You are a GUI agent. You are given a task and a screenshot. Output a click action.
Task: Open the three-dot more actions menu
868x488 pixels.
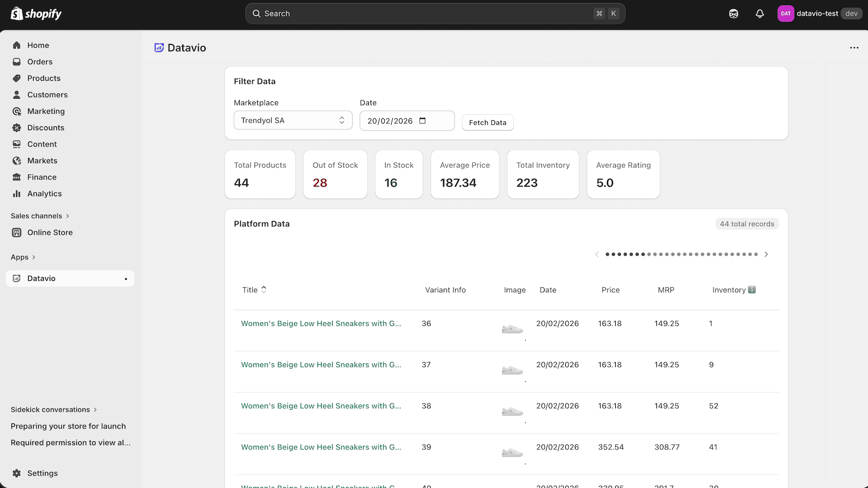854,48
